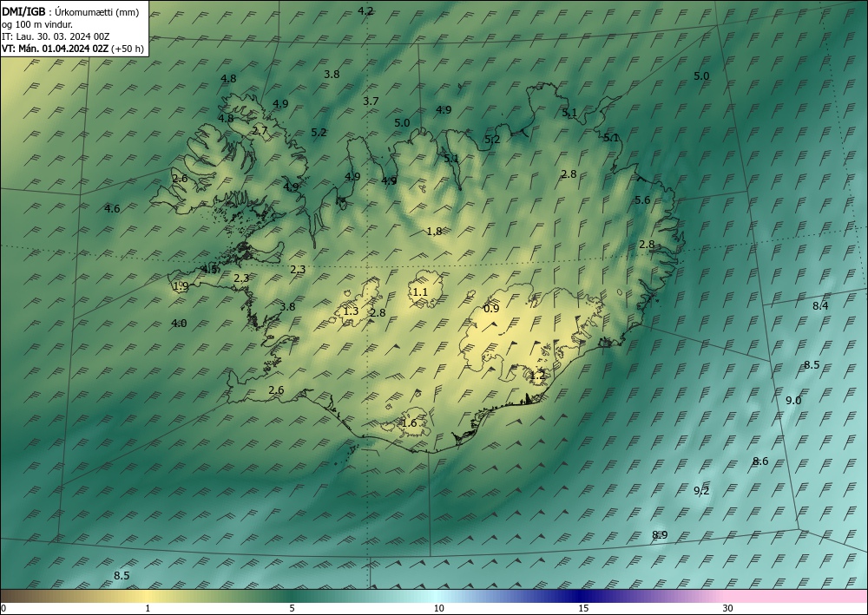Click the 2.7 value in the Westfjords

pyautogui.click(x=260, y=131)
